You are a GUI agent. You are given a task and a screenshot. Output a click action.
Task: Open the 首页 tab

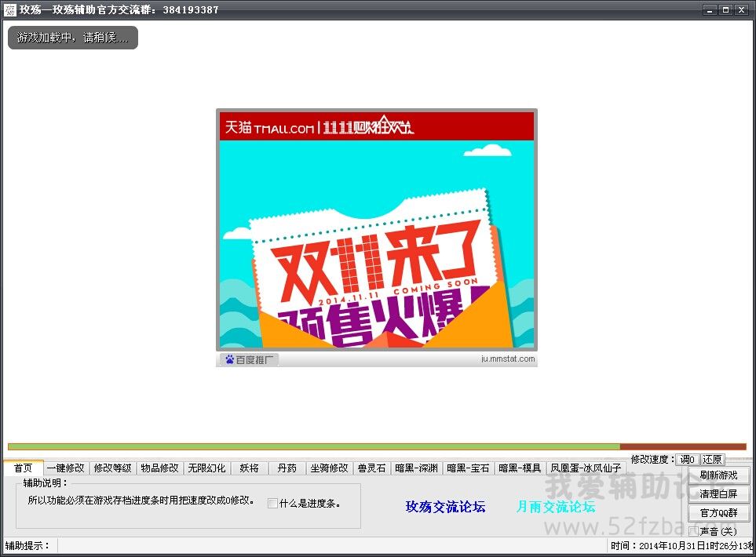coord(23,468)
